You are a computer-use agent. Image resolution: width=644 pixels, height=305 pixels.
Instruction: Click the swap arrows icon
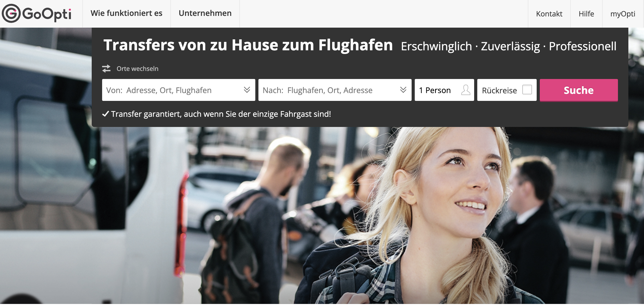[106, 69]
